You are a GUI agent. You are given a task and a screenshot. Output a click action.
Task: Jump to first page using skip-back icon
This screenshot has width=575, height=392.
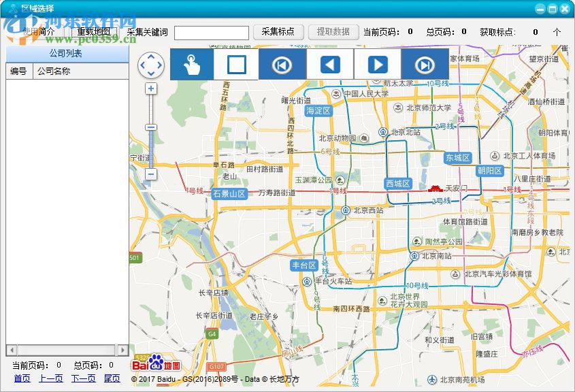282,65
